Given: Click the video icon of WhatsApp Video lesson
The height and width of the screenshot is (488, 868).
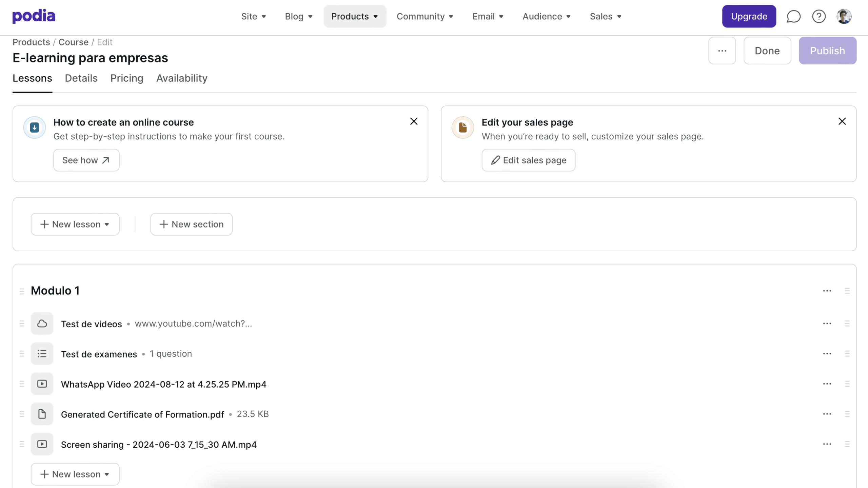Looking at the screenshot, I should [42, 384].
